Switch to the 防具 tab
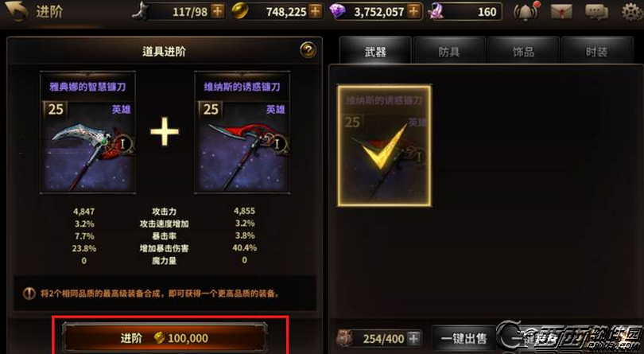644x354 pixels. (x=449, y=51)
